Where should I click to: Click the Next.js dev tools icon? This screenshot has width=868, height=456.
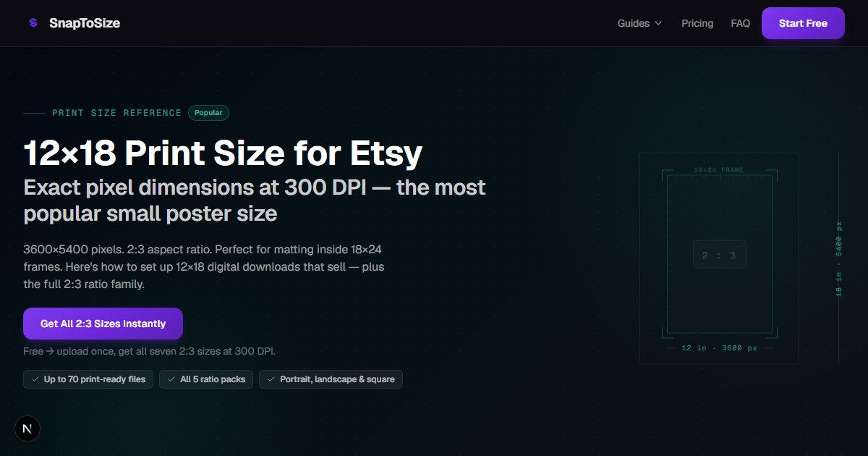[x=27, y=428]
